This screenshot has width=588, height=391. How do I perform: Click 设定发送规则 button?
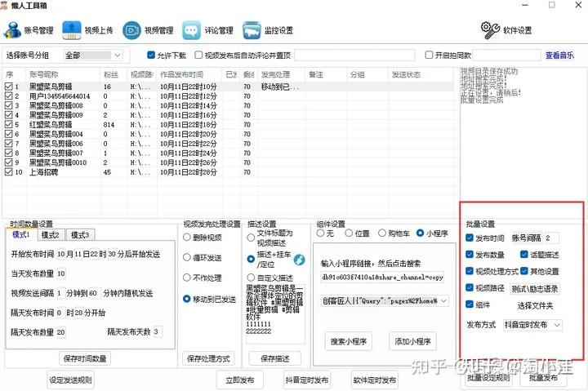pos(70,380)
